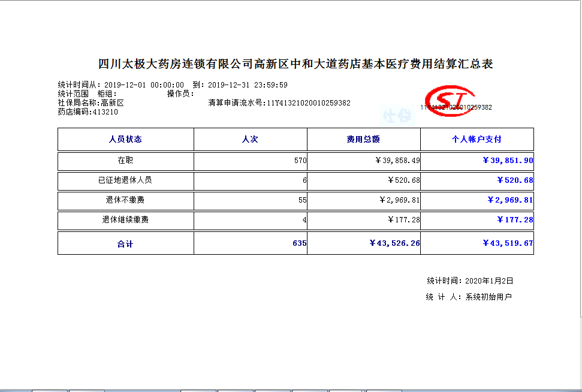Click the end time 2019-12-31 23:59:59
The width and height of the screenshot is (582, 392).
(248, 85)
